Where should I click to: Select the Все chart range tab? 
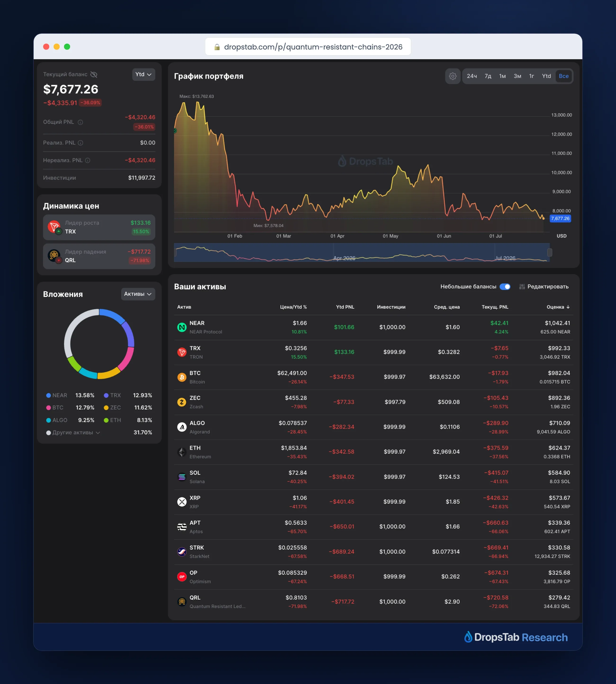(x=564, y=76)
